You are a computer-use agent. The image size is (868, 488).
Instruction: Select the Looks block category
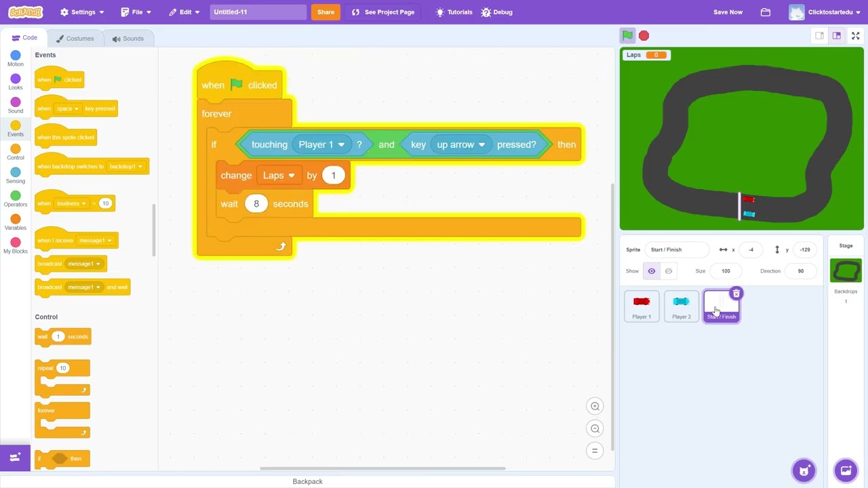(16, 83)
